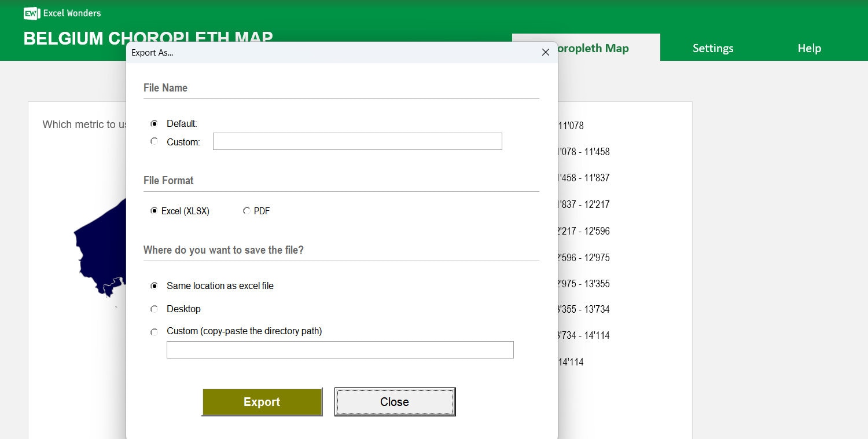Select Desktop as the save location
The image size is (868, 439).
click(x=155, y=309)
